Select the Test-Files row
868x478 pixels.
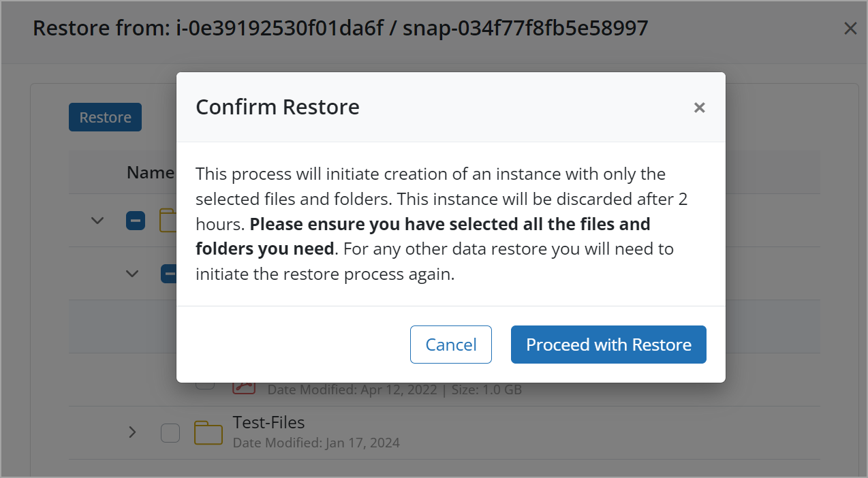[x=268, y=422]
